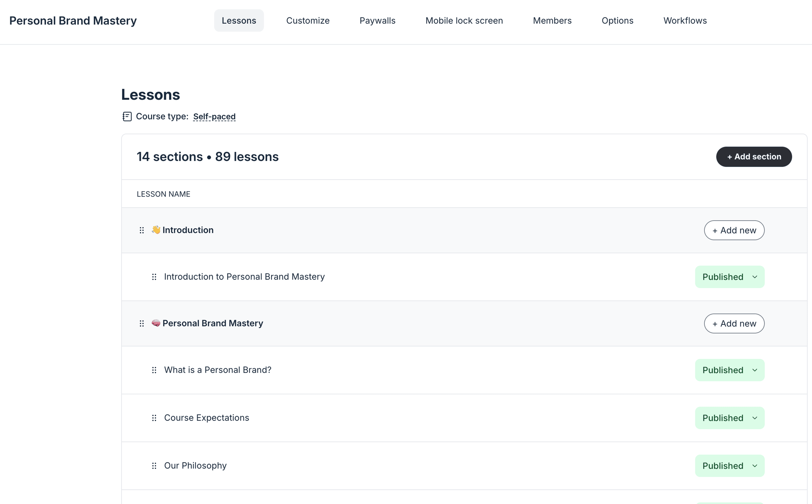Change Published status of Our Philosophy

pos(729,466)
